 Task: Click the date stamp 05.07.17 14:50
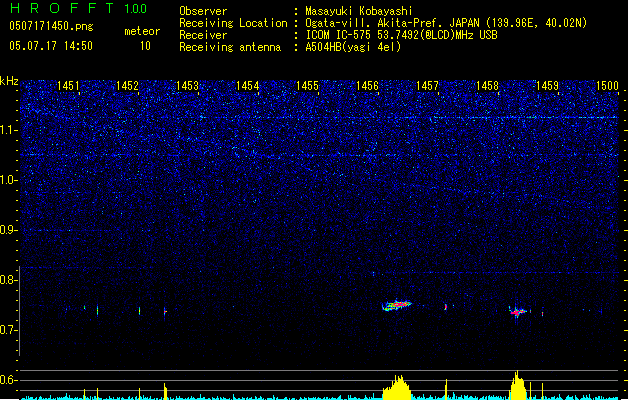(51, 46)
